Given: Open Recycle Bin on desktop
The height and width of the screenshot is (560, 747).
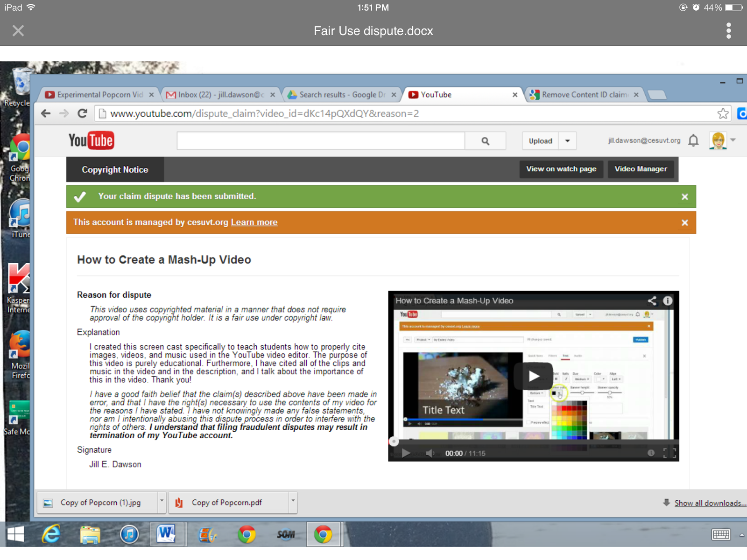Looking at the screenshot, I should [x=19, y=87].
